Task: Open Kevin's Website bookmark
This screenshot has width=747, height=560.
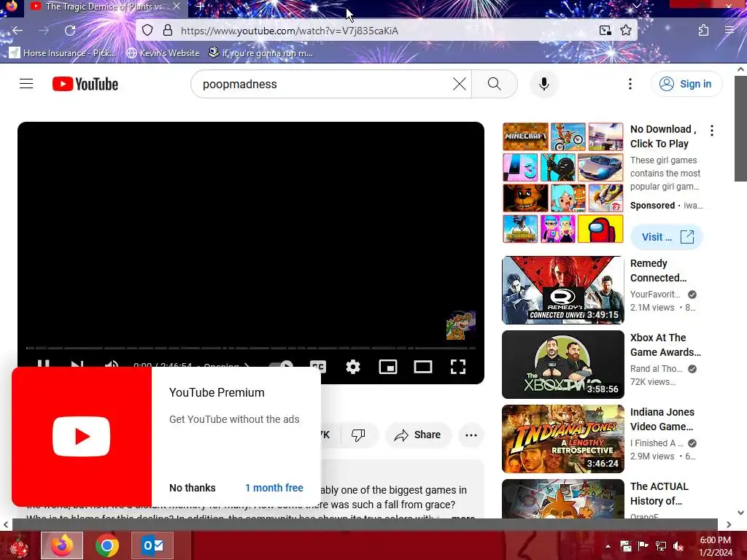Action: tap(163, 52)
